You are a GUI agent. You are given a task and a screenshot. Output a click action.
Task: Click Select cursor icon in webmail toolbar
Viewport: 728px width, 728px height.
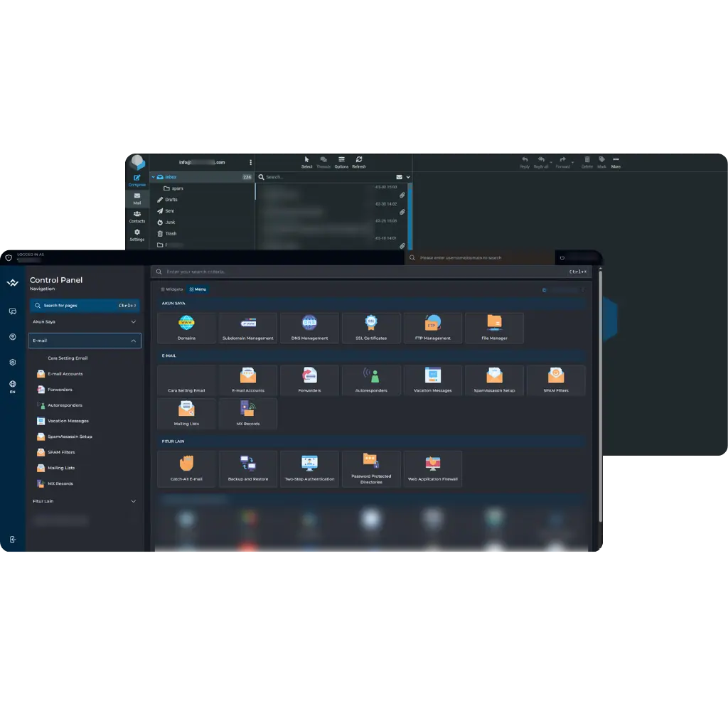(307, 162)
